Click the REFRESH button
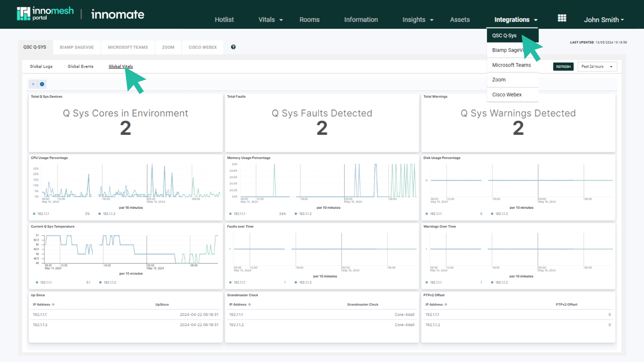Screen dimensions: 644x362 tap(563, 67)
